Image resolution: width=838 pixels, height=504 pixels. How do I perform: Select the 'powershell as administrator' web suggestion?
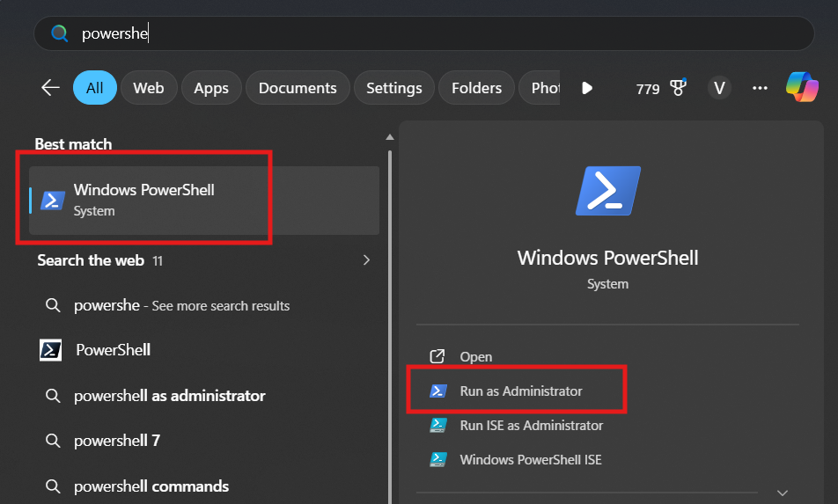point(169,396)
